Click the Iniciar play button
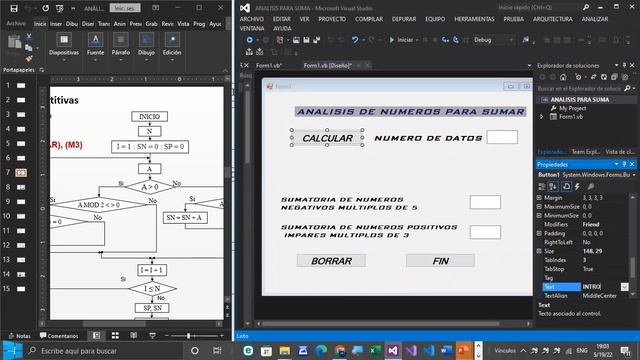This screenshot has height=360, width=640. pos(401,40)
